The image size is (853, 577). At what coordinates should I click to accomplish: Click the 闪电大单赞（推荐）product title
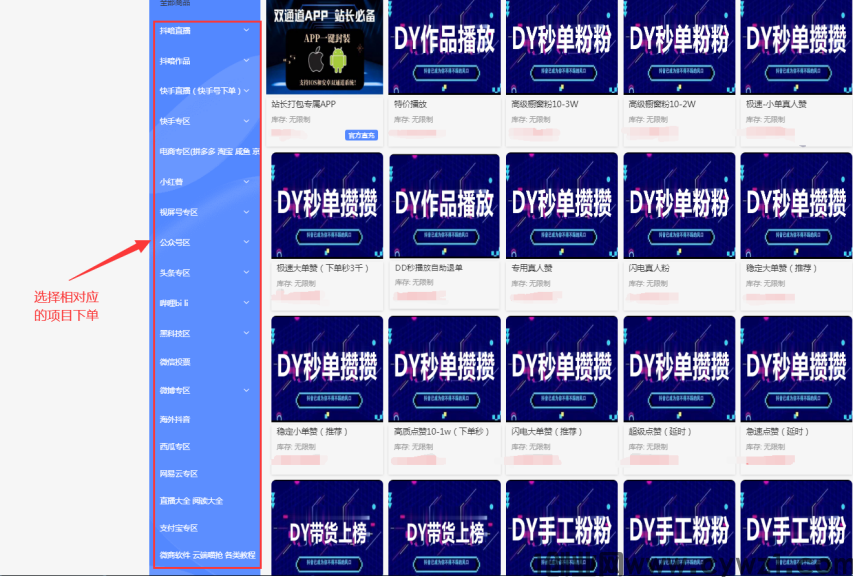tap(547, 432)
